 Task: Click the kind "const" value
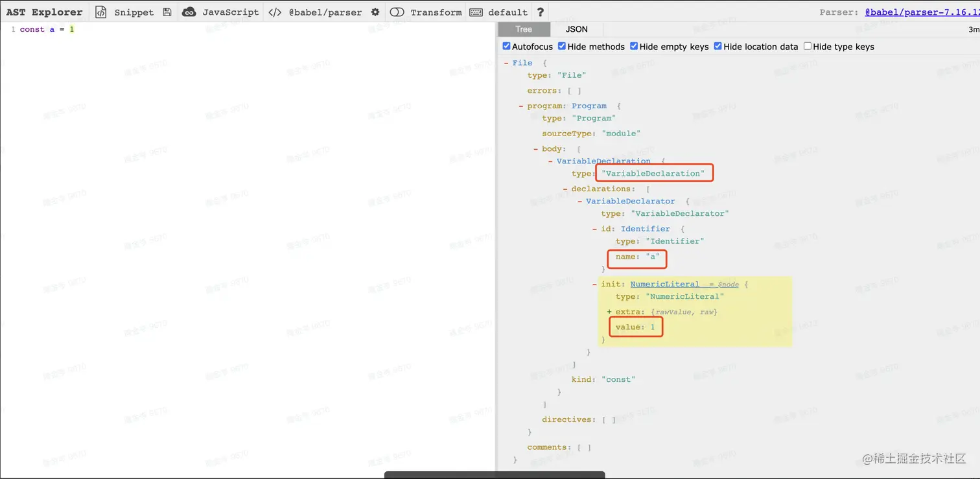(618, 379)
